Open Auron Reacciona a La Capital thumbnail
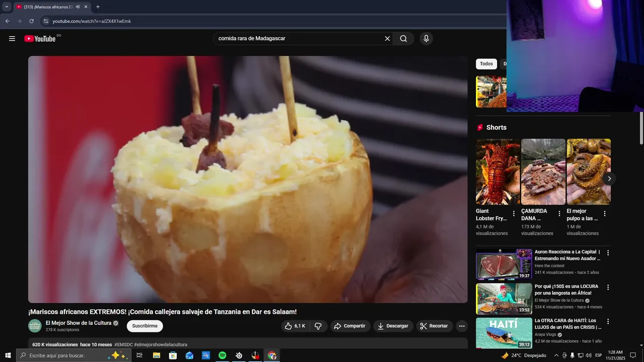644x362 pixels. [x=504, y=264]
